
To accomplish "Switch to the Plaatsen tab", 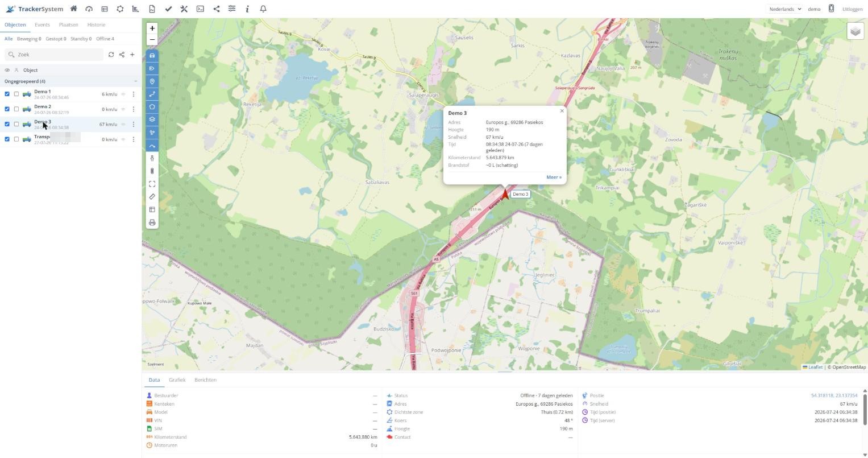I will [x=68, y=24].
